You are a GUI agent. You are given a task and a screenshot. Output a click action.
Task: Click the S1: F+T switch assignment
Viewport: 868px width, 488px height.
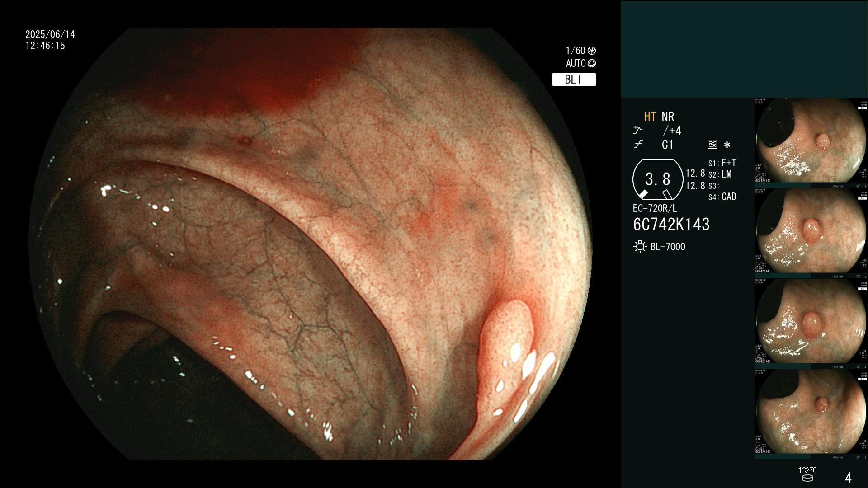point(722,163)
